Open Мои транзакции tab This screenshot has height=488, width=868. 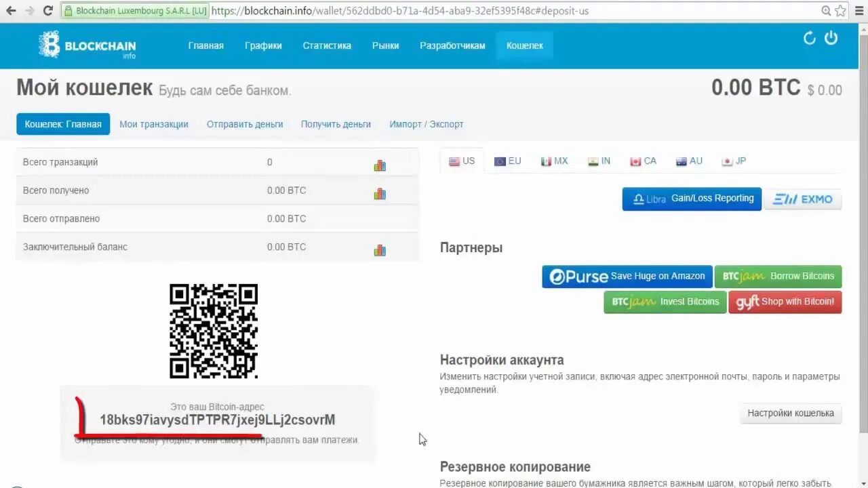154,124
